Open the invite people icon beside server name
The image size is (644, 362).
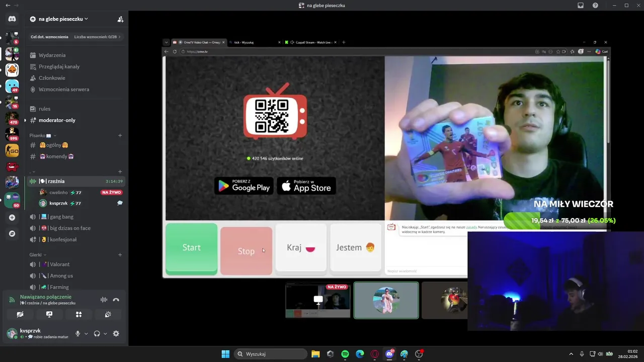[120, 19]
